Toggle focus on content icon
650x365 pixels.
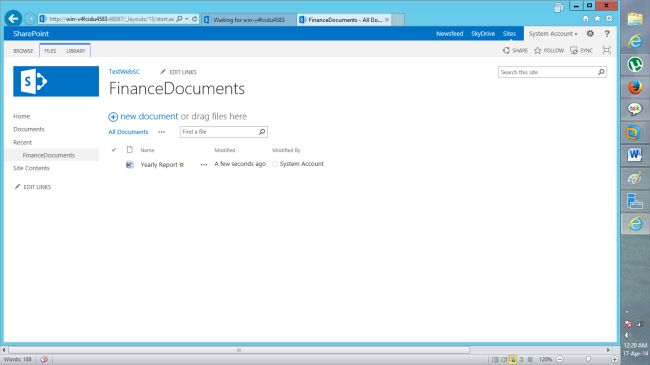tap(606, 50)
